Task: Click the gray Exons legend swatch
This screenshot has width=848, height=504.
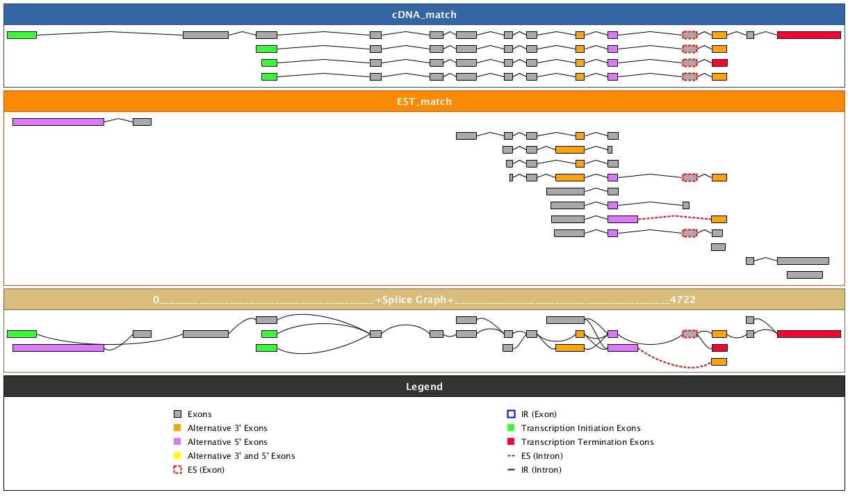Action: (x=177, y=414)
